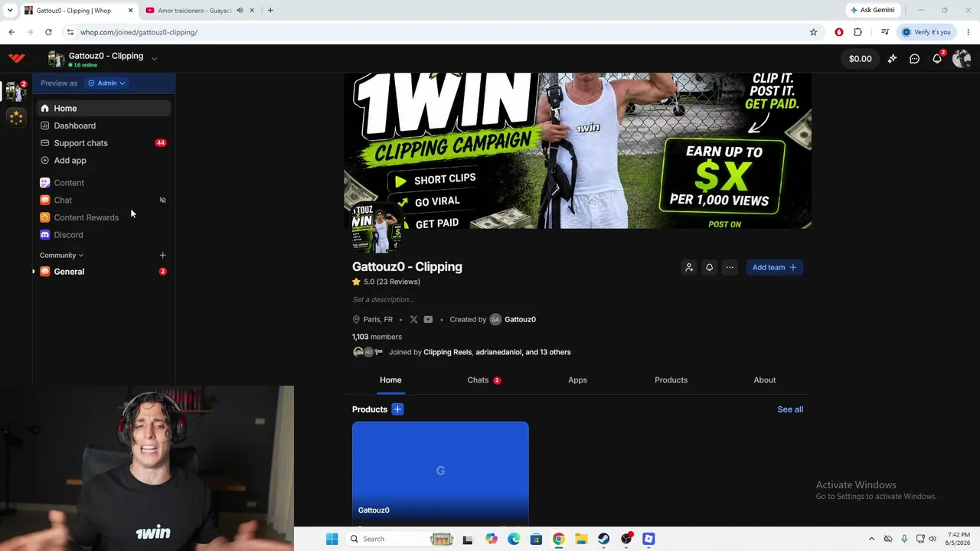Open the tab search dropdown in Chrome

pos(10,11)
